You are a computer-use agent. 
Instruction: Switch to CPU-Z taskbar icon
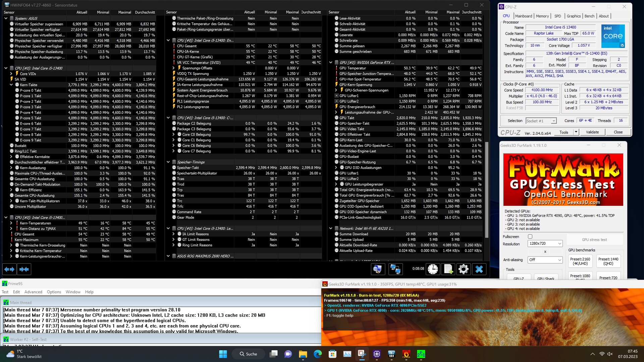(377, 354)
